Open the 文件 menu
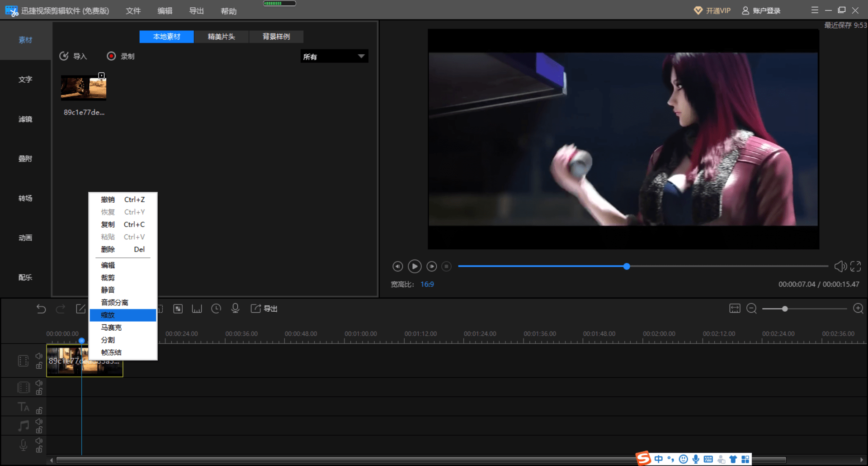868x466 pixels. (x=133, y=11)
